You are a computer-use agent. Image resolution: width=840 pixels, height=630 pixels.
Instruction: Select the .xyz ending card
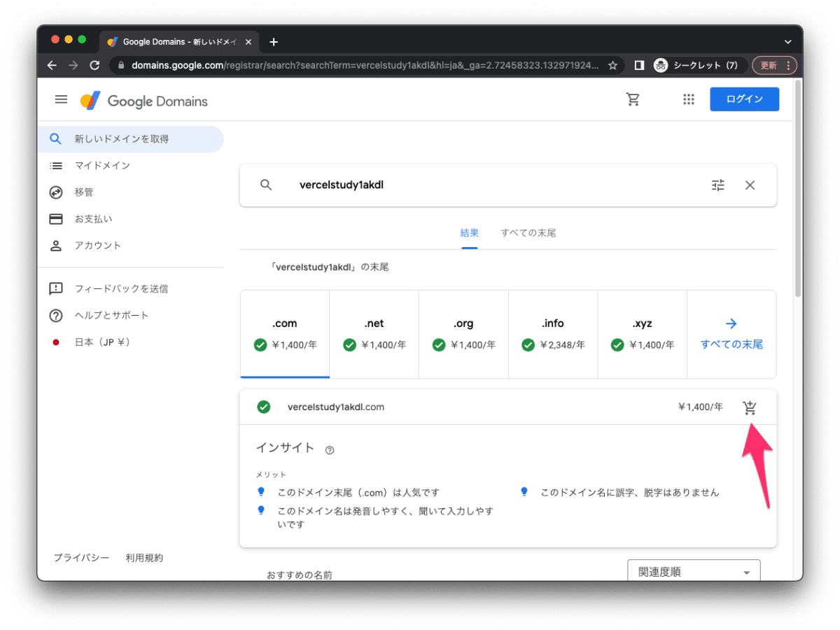pos(643,334)
